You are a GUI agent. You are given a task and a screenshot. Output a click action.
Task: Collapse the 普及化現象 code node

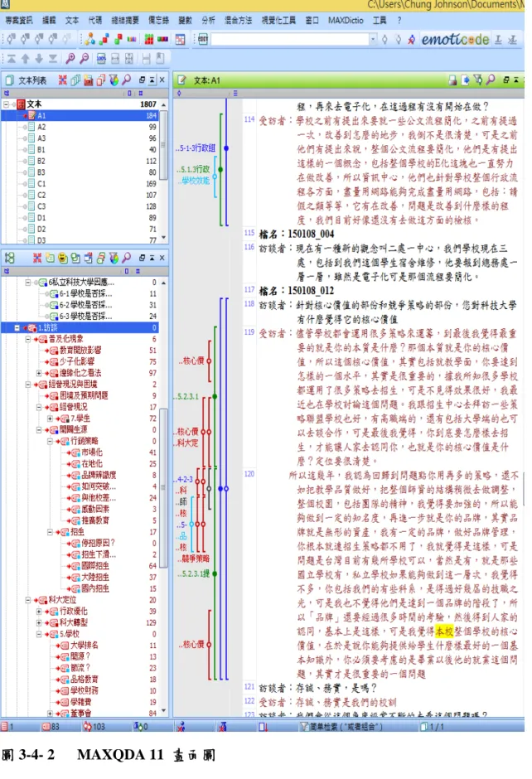28,339
